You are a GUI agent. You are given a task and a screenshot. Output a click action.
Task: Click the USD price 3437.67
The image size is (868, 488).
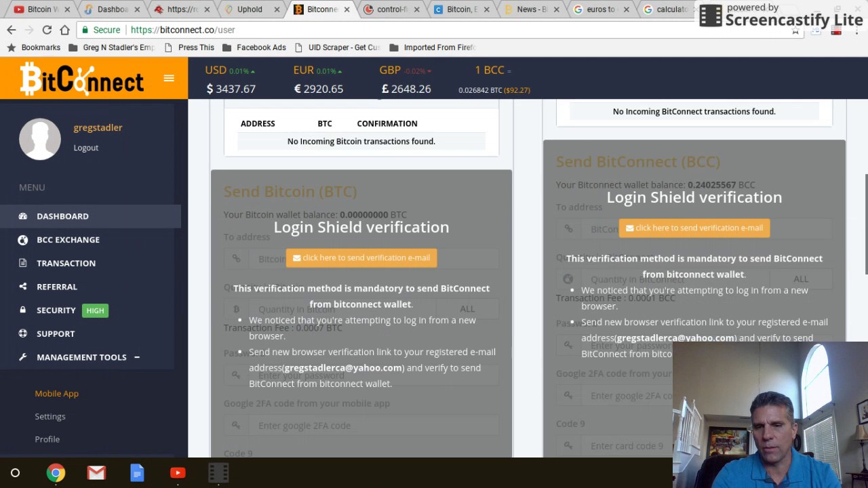click(231, 89)
